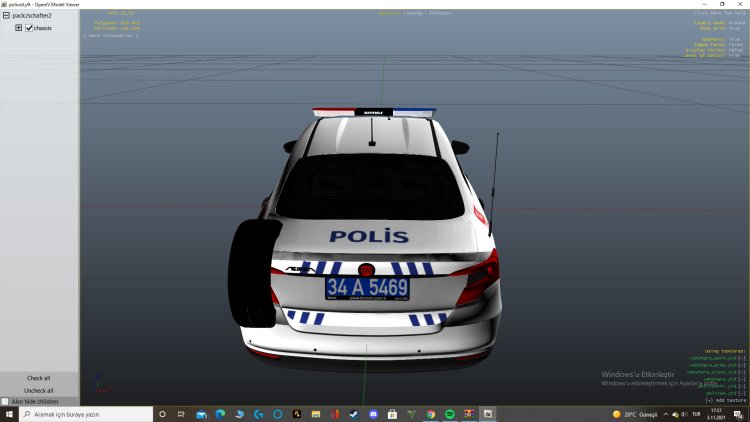Switch to the Bounds view tab
The width and height of the screenshot is (750, 422).
coord(416,13)
